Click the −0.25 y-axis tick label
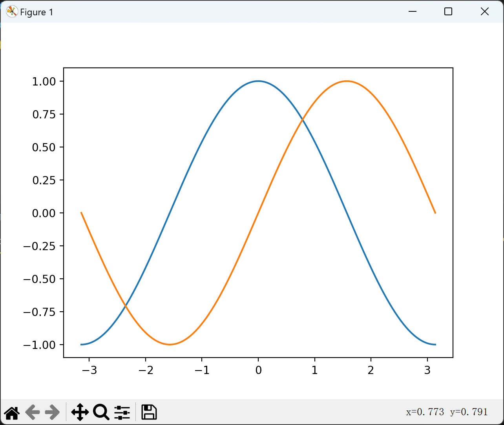Image resolution: width=504 pixels, height=425 pixels. tap(39, 246)
